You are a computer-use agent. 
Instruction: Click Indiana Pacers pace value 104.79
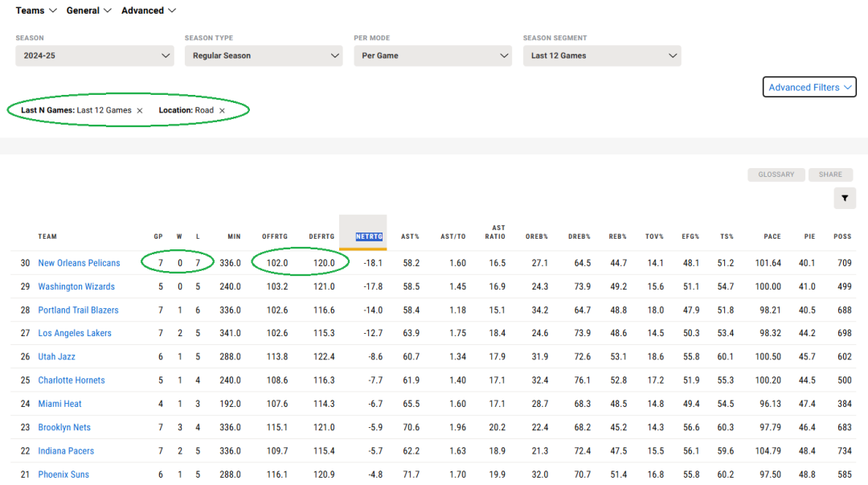click(x=768, y=450)
